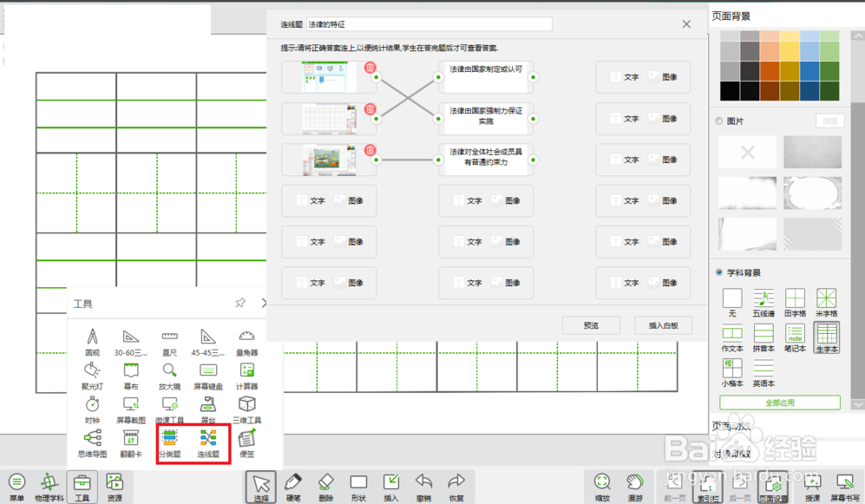Set subject background to 无
Image resolution: width=865 pixels, height=504 pixels.
pyautogui.click(x=732, y=303)
